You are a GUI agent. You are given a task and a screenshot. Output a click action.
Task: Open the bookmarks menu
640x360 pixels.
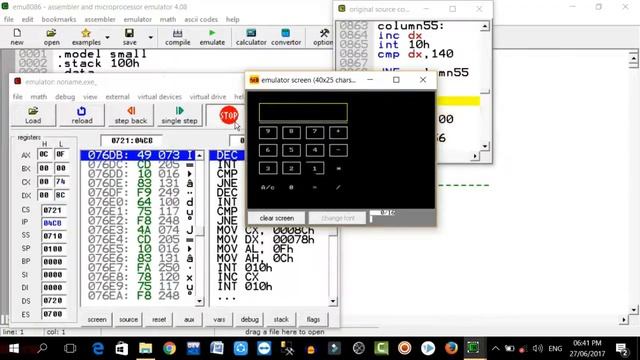click(x=59, y=19)
